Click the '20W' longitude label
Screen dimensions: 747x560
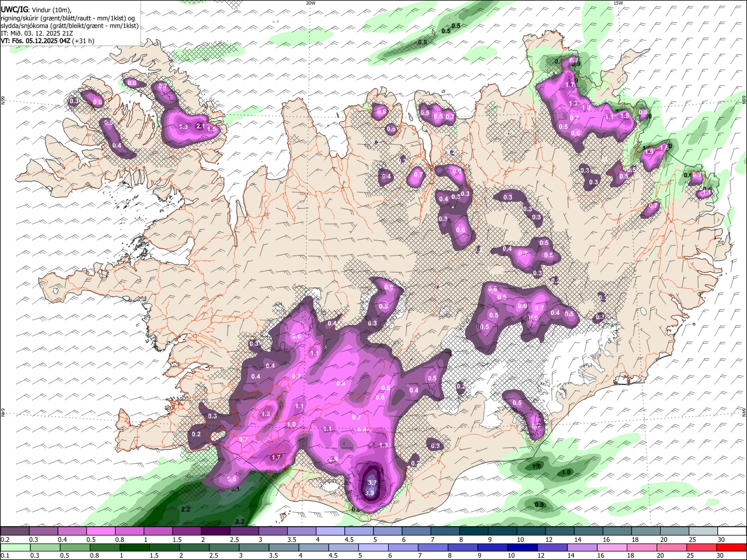click(x=310, y=3)
